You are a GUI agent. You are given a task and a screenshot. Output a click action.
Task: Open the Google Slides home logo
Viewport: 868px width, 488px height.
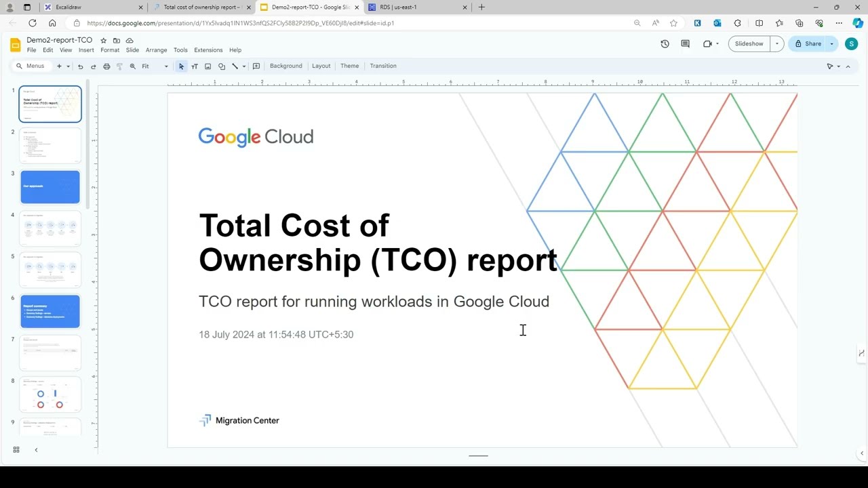coord(16,45)
